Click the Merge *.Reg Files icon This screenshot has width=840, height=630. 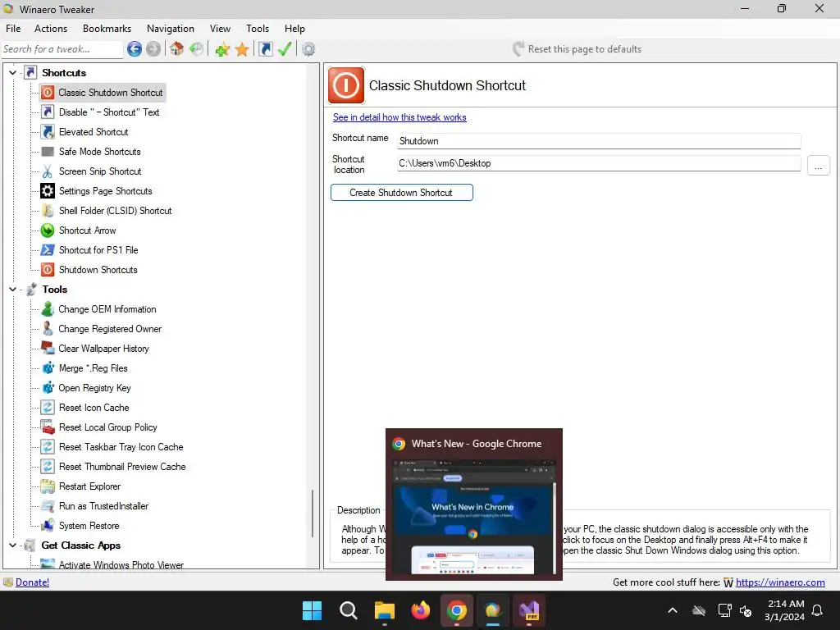tap(48, 368)
